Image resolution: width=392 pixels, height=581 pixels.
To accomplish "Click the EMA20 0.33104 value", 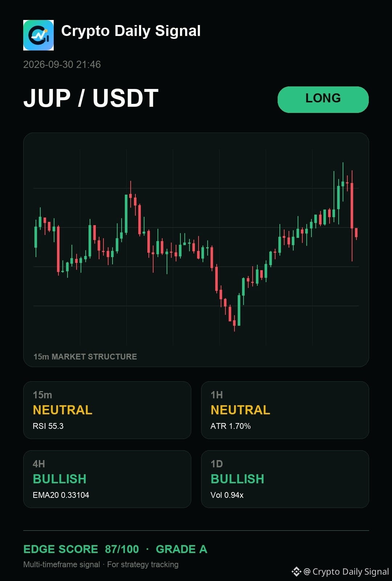I will 61,495.
